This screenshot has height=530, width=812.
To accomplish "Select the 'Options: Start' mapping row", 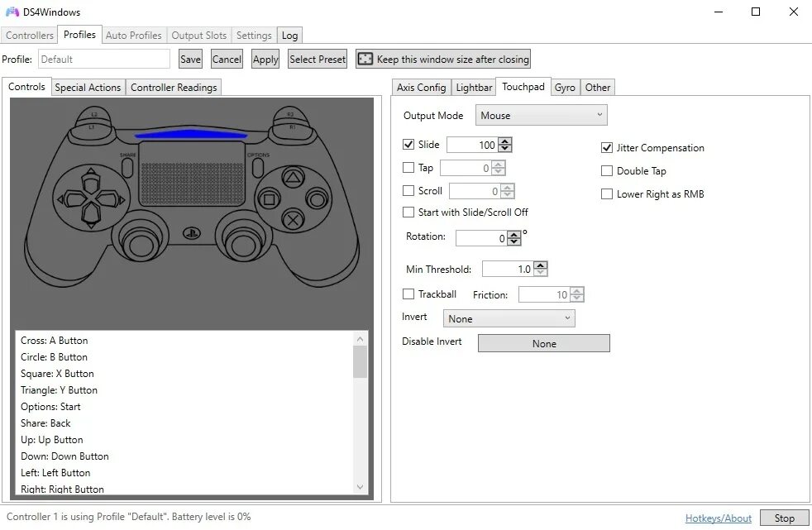I will click(x=184, y=407).
